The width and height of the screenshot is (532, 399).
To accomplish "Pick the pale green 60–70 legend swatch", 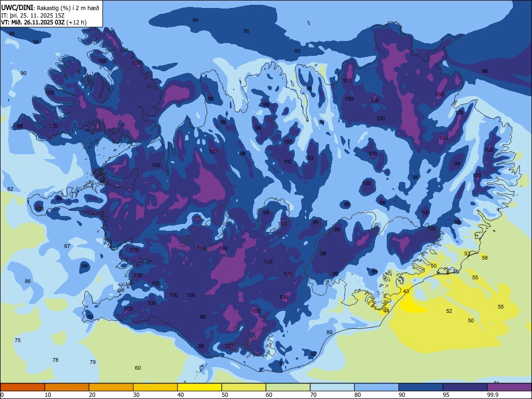I will 288,387.
